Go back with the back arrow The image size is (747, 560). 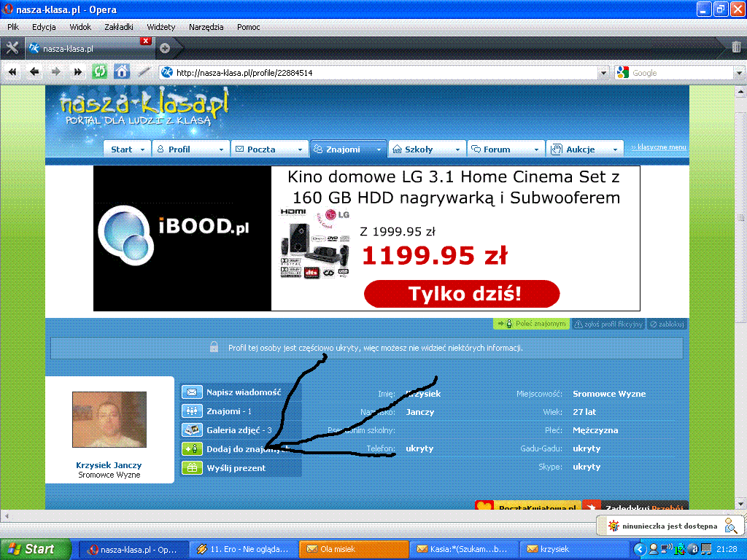point(34,72)
